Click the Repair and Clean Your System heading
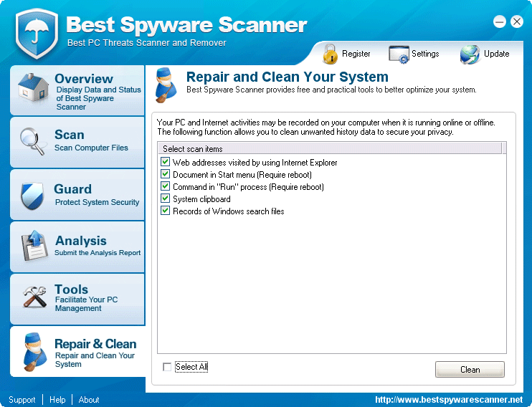This screenshot has height=407, width=532. point(288,77)
